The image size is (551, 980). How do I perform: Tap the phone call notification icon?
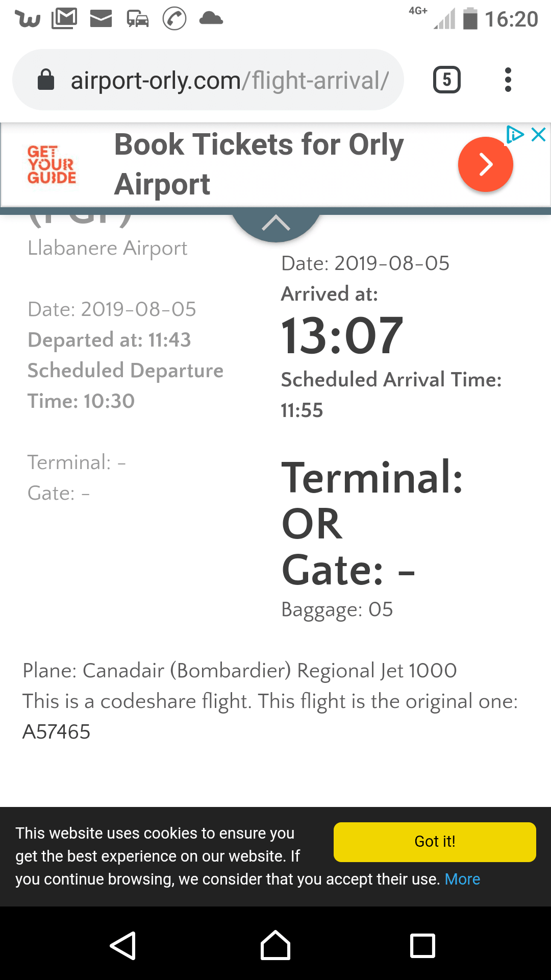tap(174, 19)
